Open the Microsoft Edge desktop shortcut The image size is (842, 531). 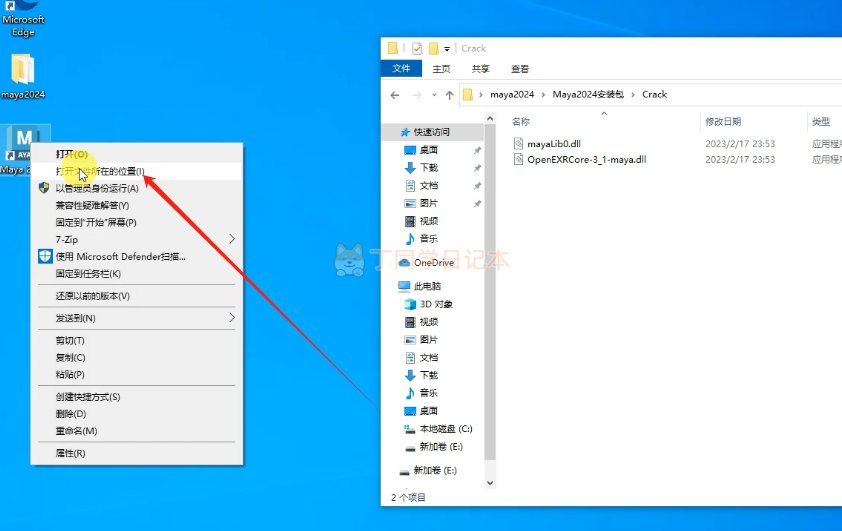23,19
